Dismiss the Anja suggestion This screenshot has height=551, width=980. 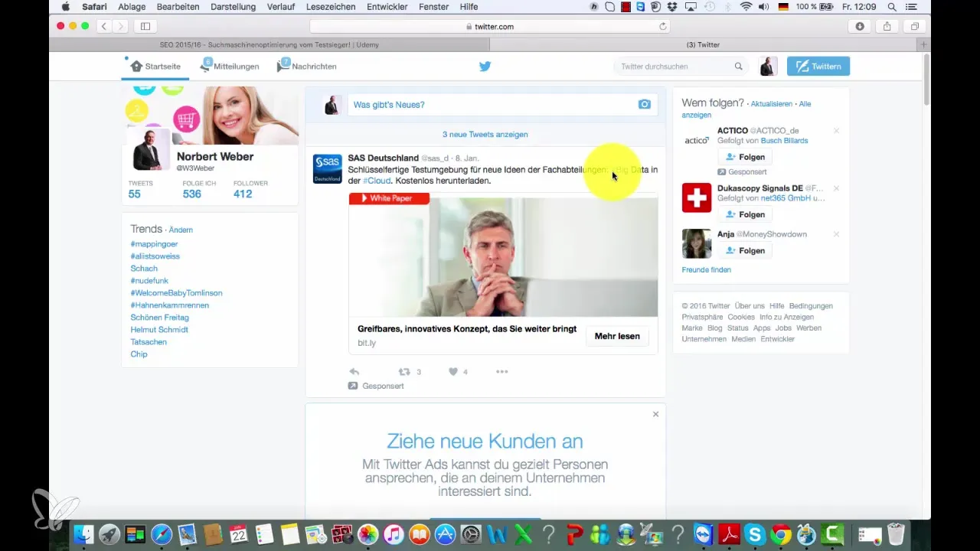(836, 234)
